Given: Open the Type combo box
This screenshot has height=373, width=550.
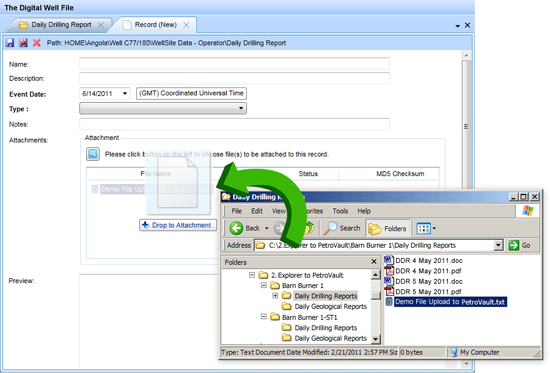Looking at the screenshot, I should coord(241,108).
